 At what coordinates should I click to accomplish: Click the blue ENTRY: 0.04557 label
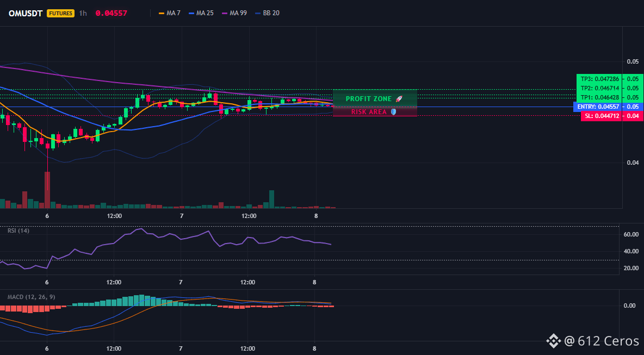tap(598, 107)
